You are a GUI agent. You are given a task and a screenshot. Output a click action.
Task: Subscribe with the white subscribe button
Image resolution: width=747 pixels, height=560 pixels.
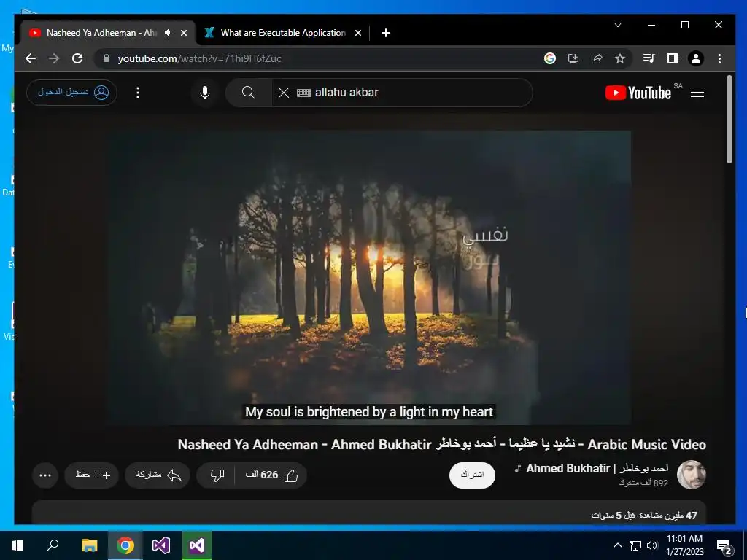tap(472, 475)
